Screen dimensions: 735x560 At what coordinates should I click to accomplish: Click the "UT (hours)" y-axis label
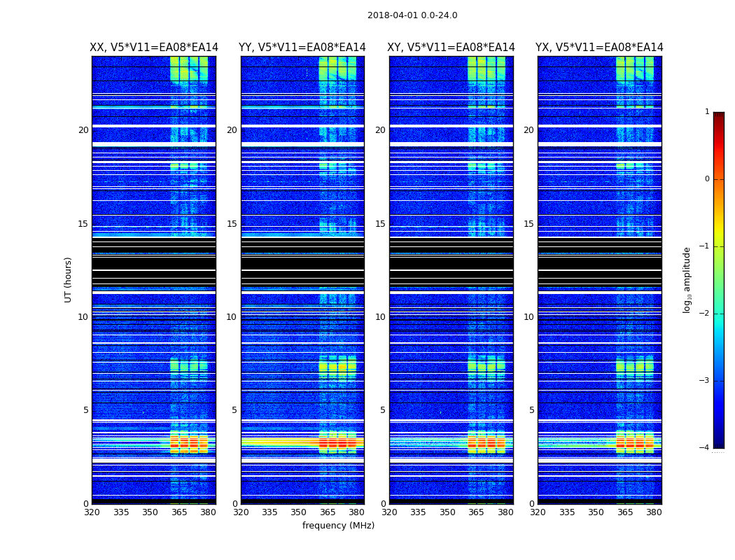69,279
